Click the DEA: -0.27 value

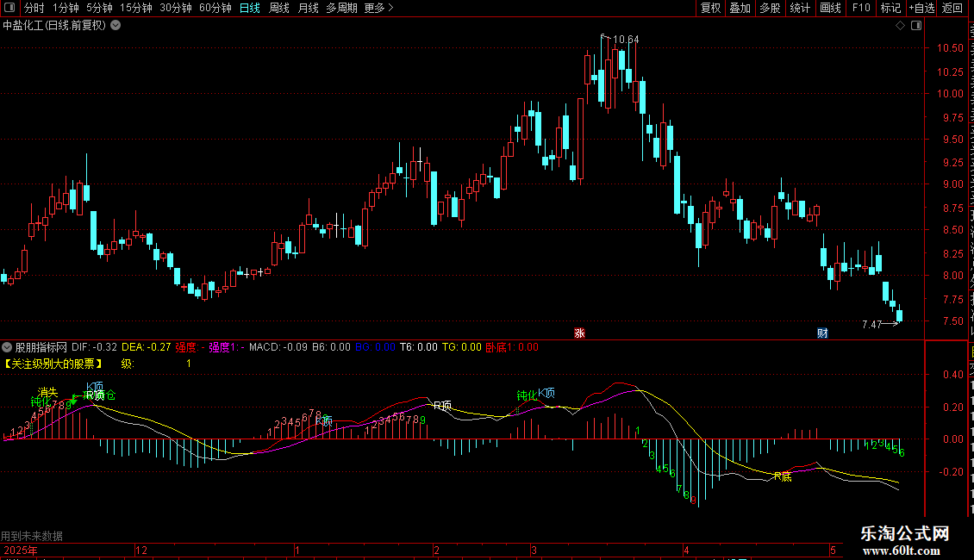click(x=146, y=347)
